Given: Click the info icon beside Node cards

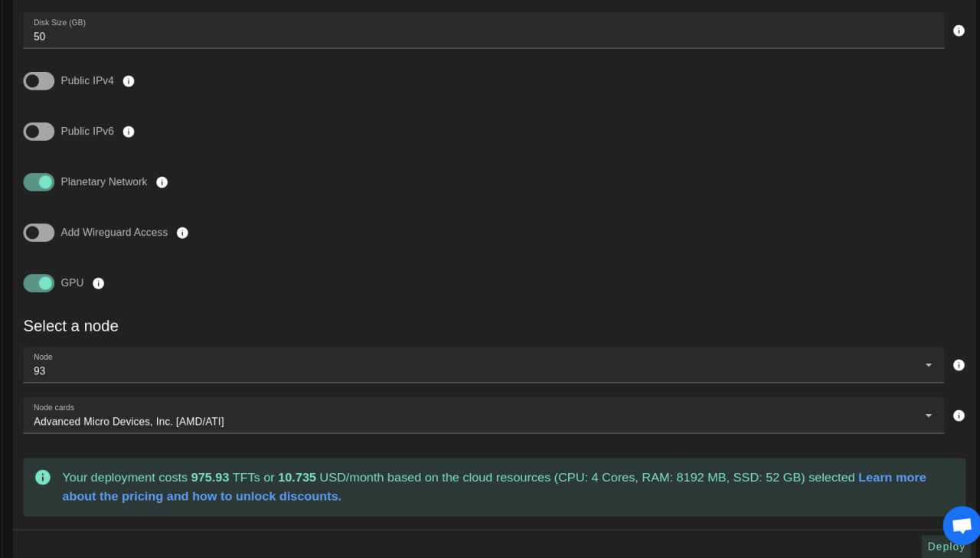Looking at the screenshot, I should coord(959,416).
